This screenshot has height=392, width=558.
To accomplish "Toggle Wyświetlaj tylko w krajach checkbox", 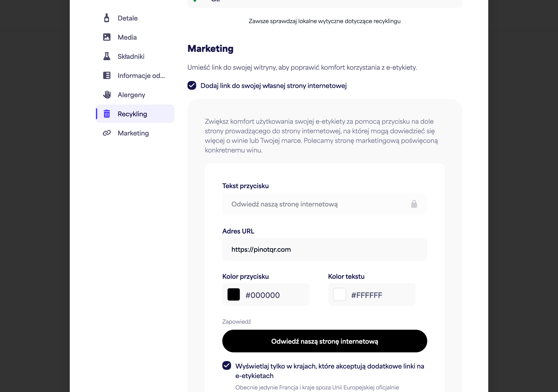I will (227, 365).
